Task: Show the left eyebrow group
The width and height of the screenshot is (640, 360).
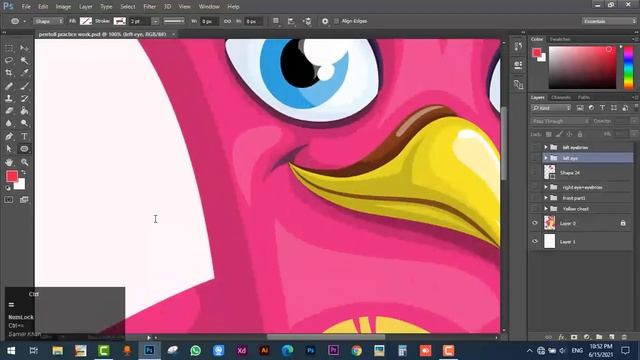Action: pyautogui.click(x=535, y=147)
